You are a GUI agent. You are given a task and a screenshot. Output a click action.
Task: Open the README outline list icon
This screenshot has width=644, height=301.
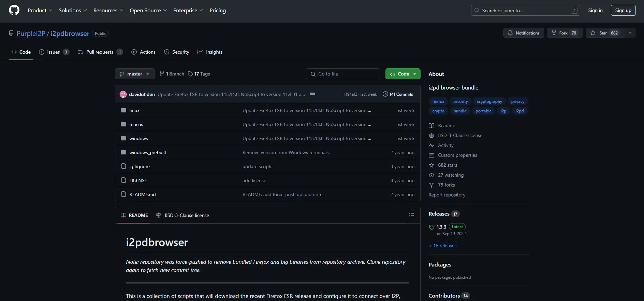[x=412, y=215]
